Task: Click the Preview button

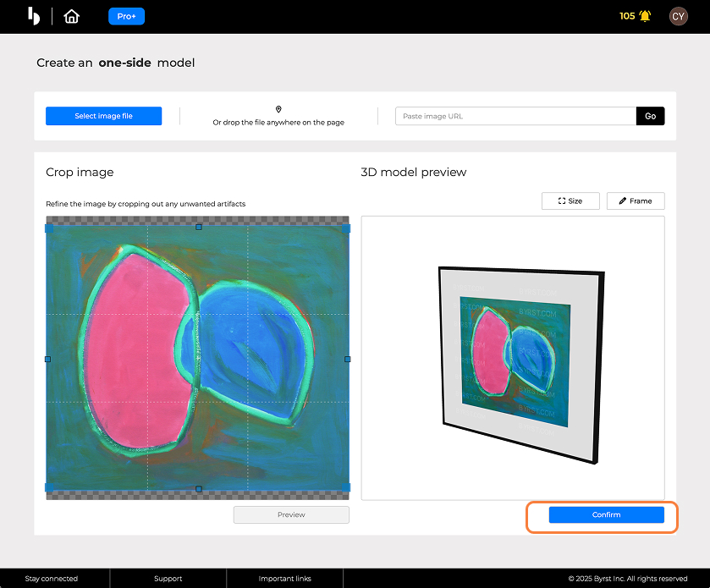Action: point(291,514)
